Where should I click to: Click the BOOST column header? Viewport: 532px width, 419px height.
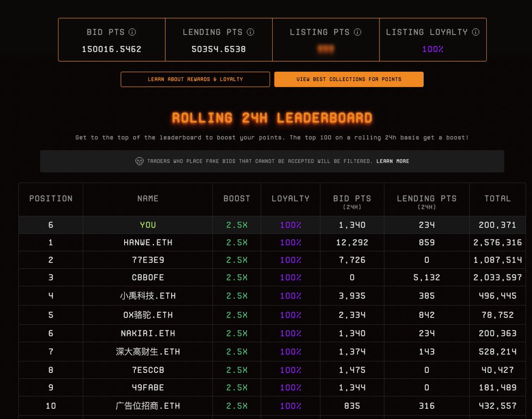[236, 199]
